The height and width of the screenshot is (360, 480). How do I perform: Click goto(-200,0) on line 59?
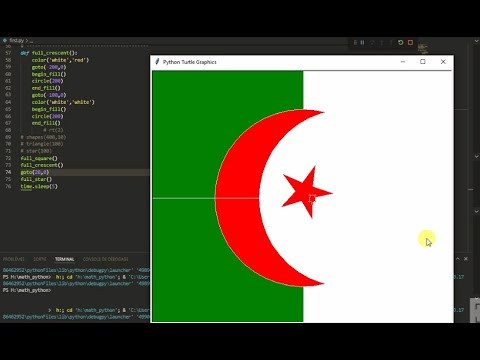click(49, 67)
